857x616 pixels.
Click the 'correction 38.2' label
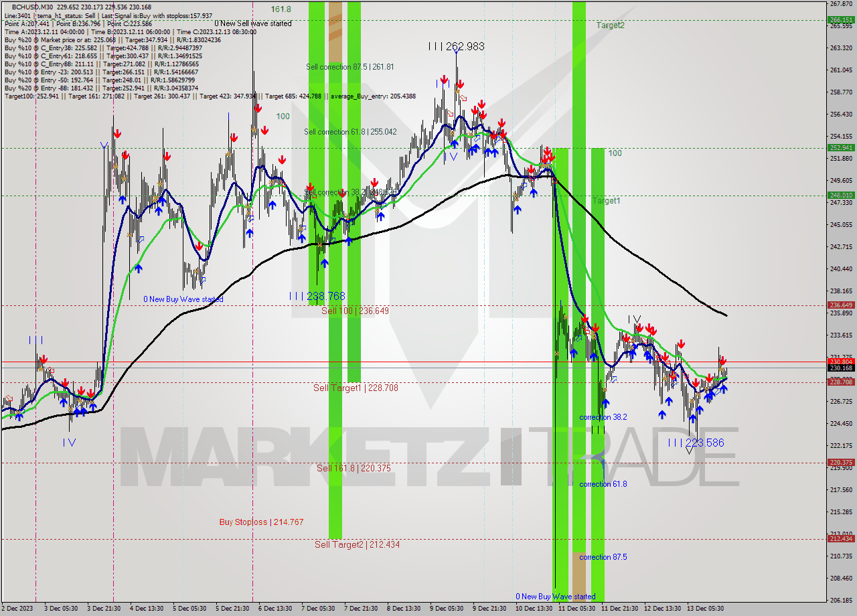point(603,417)
